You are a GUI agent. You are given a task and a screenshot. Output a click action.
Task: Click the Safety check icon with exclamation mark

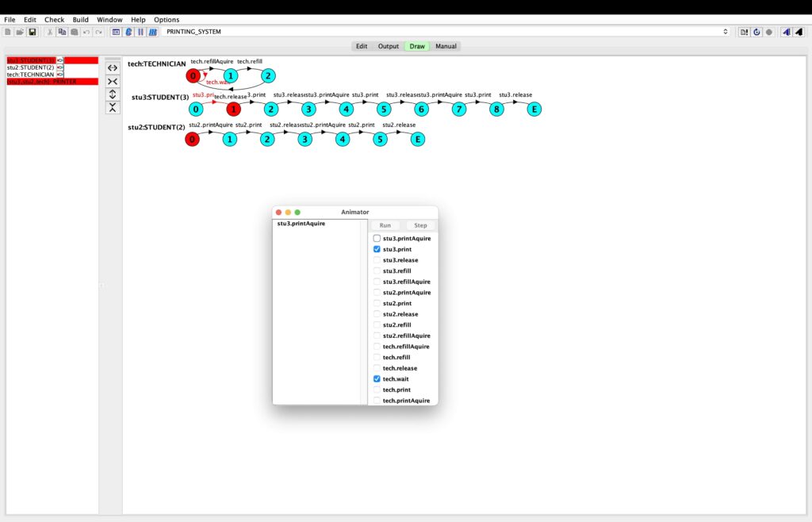[x=744, y=32]
